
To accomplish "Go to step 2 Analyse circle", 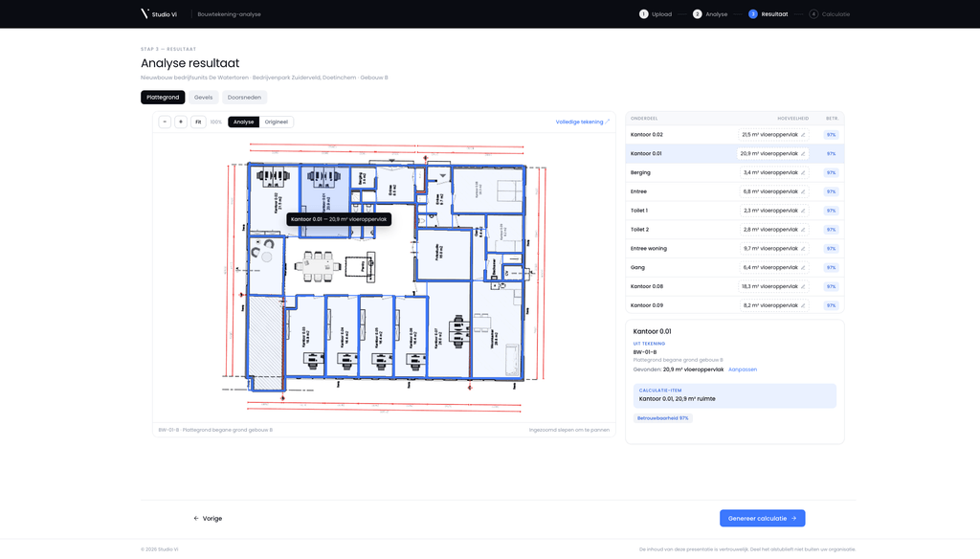I will pyautogui.click(x=697, y=13).
